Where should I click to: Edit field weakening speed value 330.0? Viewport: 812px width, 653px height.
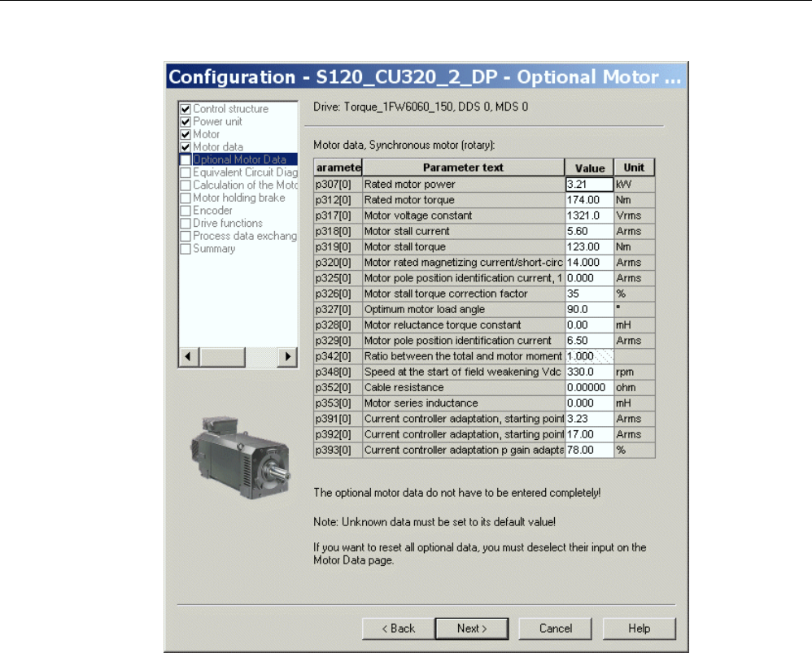tap(589, 372)
